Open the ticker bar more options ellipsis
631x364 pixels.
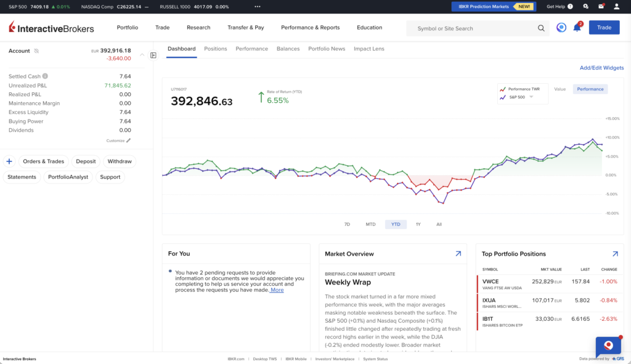258,6
